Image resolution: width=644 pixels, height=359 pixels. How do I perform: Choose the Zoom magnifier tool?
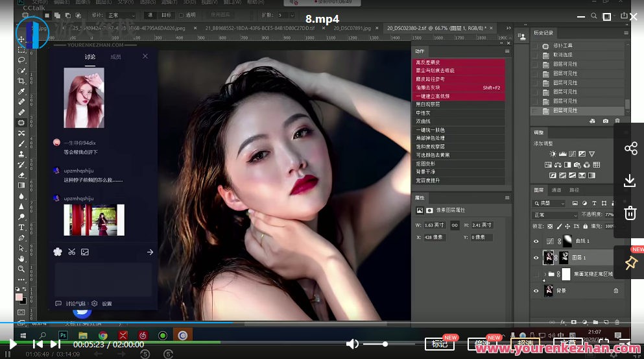(21, 269)
